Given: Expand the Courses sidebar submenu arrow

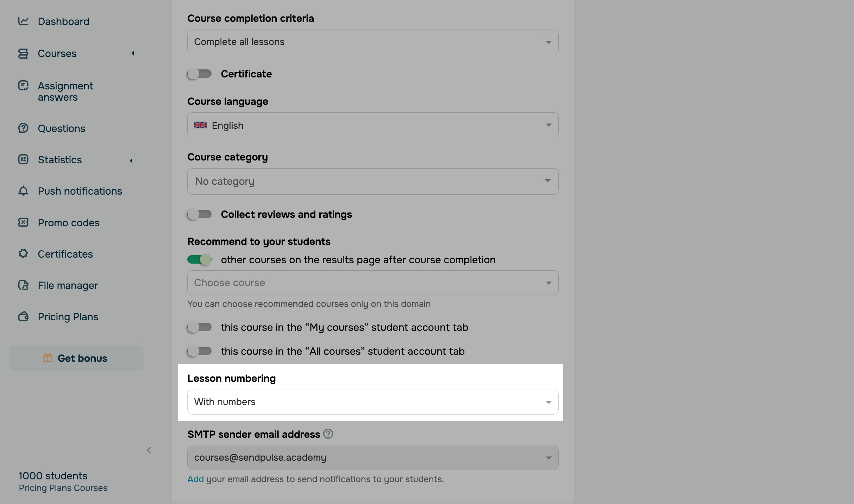Looking at the screenshot, I should click(133, 53).
